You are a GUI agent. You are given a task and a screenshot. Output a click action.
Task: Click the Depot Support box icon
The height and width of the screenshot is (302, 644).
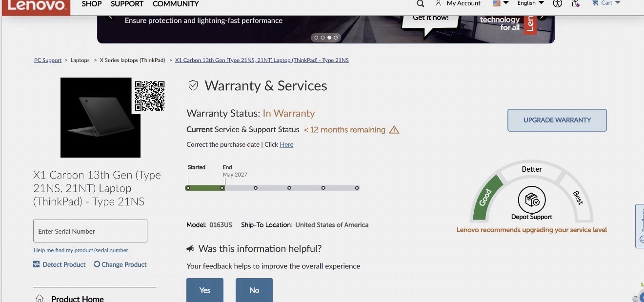click(532, 200)
